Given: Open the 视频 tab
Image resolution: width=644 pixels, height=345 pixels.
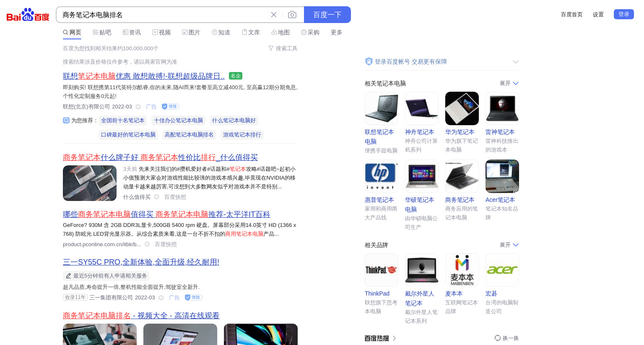Looking at the screenshot, I should coord(161,32).
